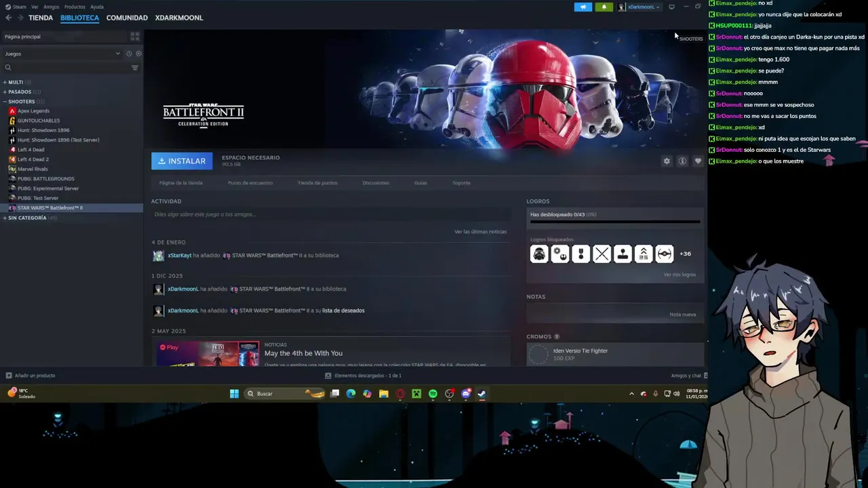868x488 pixels.
Task: Click the TIE fighter achievement icon
Action: tap(665, 253)
